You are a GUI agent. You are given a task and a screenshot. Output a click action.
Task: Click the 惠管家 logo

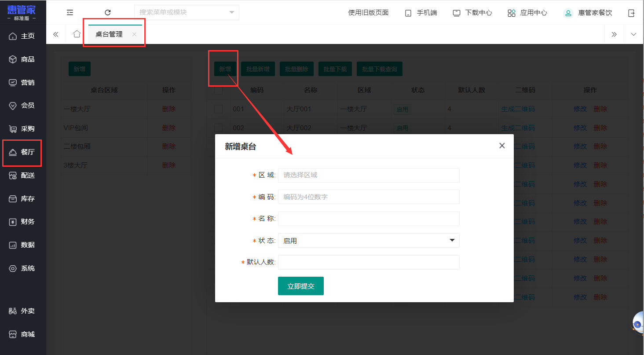click(22, 12)
